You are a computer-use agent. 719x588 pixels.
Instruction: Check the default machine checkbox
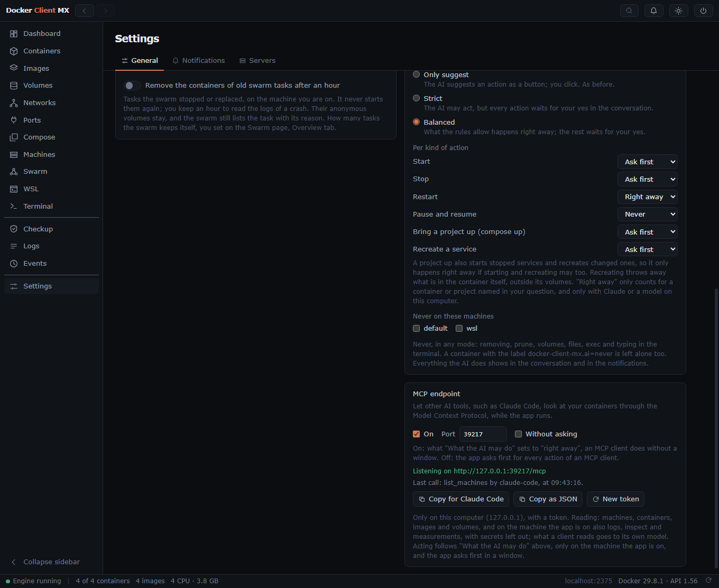417,329
